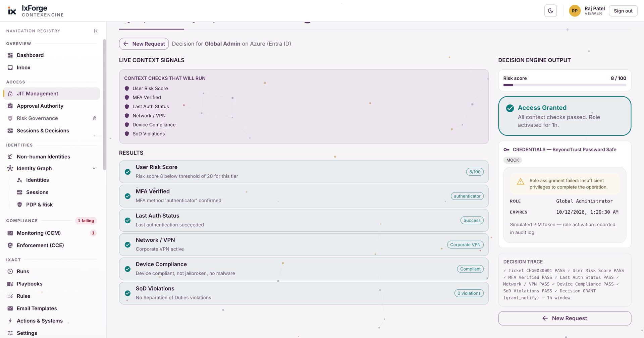Click the Success badge on Last Auth Status
Screen dimensions: 644x338
point(472,221)
